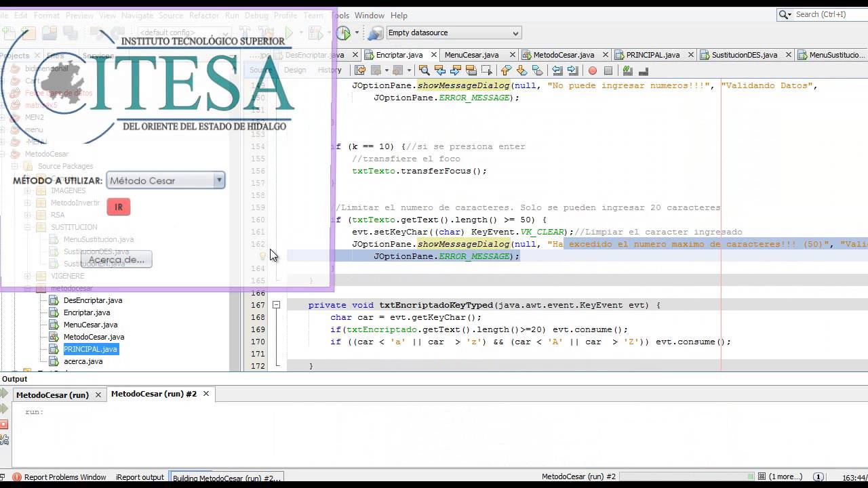Open the Empty datasource combo box

pyautogui.click(x=453, y=33)
